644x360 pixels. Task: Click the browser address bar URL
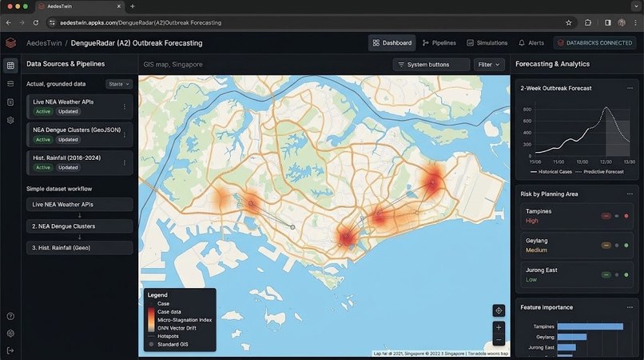pos(141,22)
